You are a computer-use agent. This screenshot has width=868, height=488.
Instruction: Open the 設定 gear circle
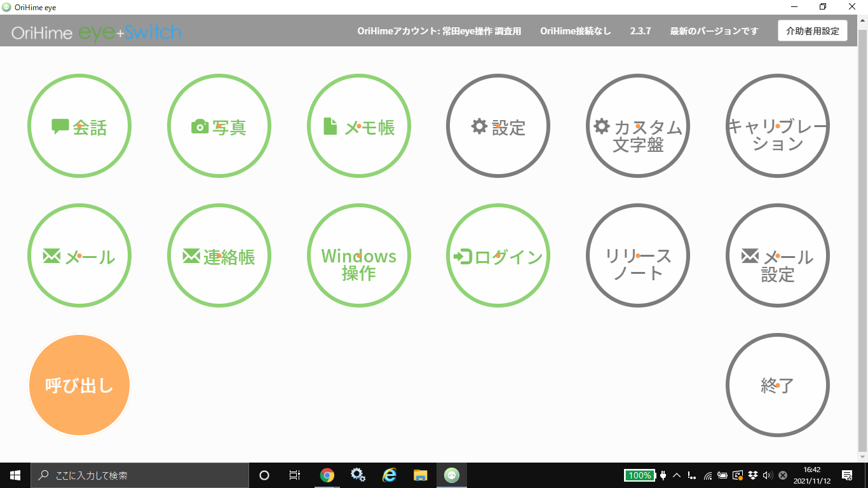(x=498, y=126)
